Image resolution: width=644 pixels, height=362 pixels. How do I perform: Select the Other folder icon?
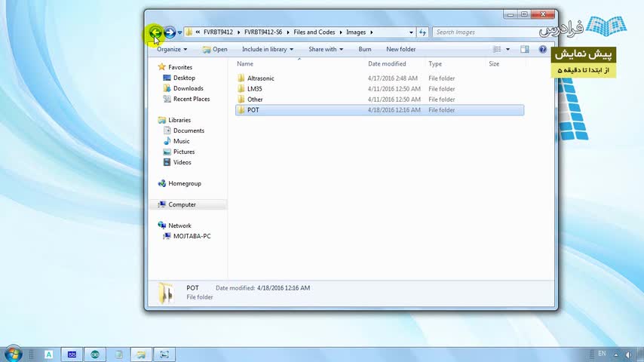[241, 100]
